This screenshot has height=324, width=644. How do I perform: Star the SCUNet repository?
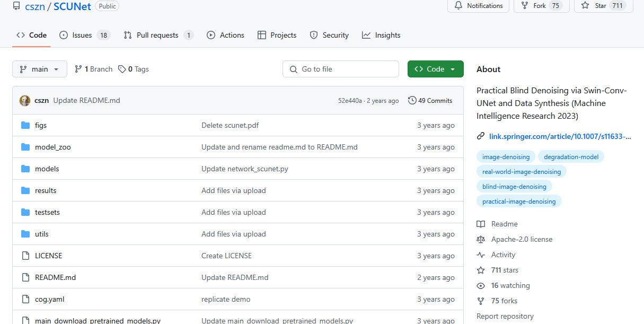603,6
